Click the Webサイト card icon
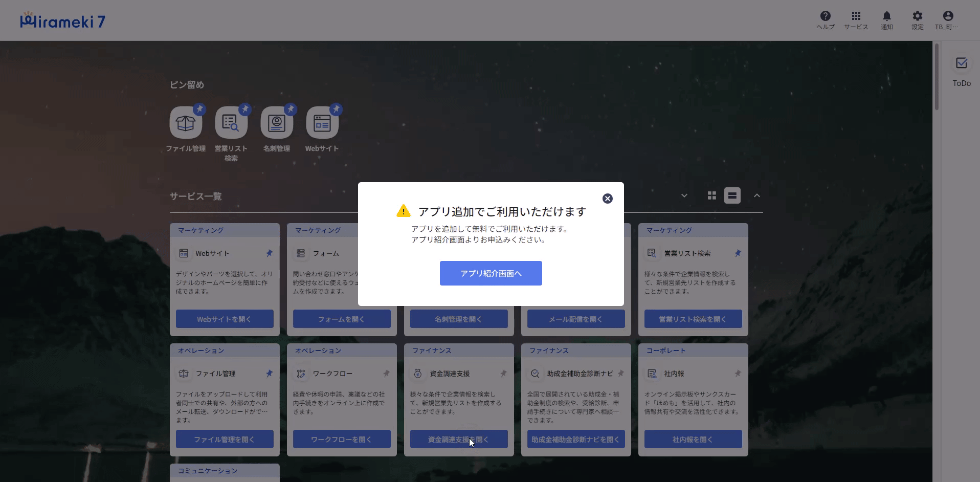The image size is (980, 482). (x=184, y=253)
